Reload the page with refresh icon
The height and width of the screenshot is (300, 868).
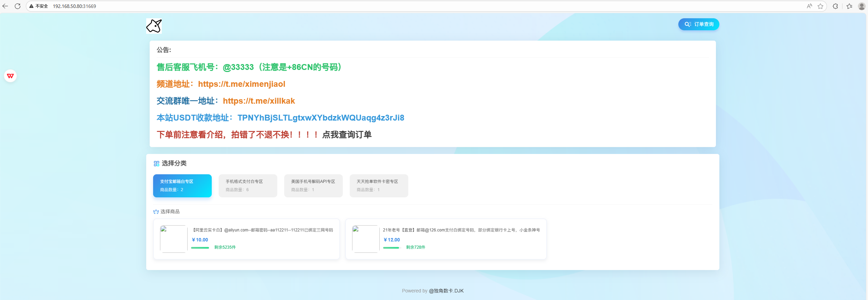pyautogui.click(x=18, y=6)
